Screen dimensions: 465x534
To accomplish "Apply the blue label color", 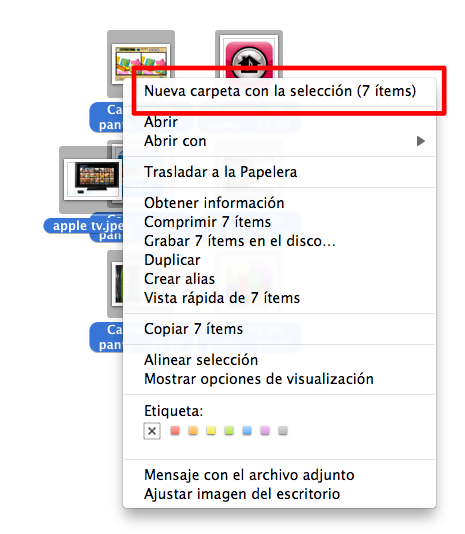I will (247, 430).
